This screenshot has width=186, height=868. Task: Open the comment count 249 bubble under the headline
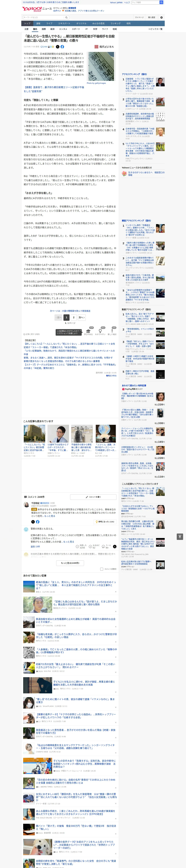click(44, 47)
